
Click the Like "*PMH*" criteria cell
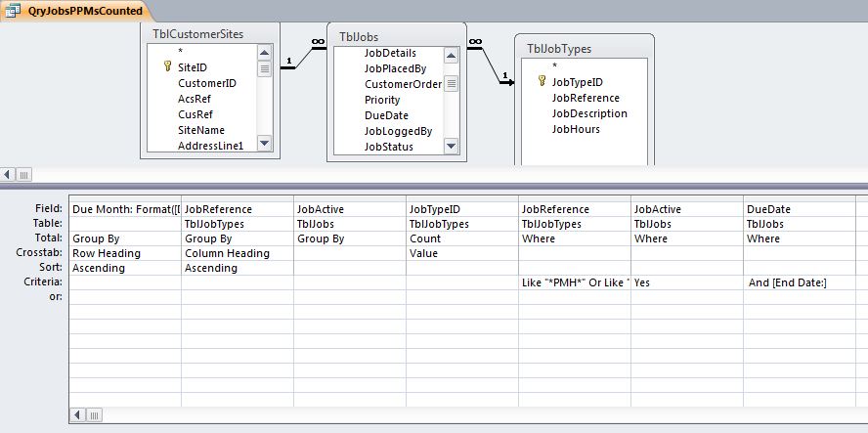(574, 282)
